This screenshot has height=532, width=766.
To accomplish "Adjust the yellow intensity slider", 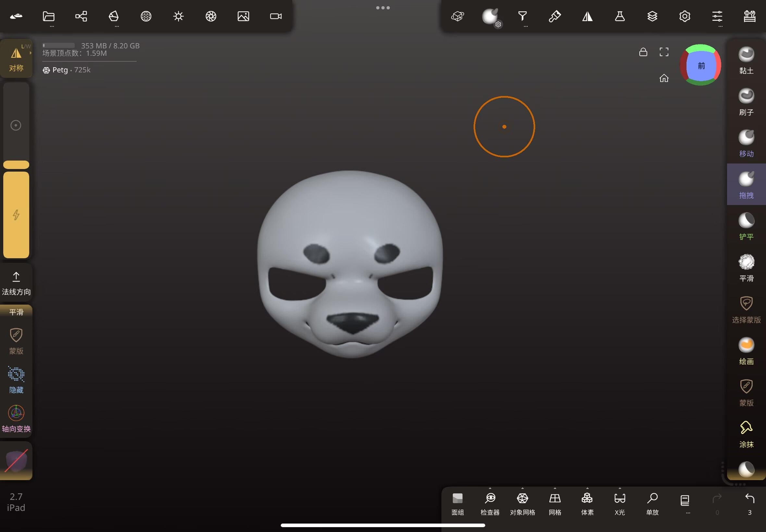I will [x=16, y=215].
